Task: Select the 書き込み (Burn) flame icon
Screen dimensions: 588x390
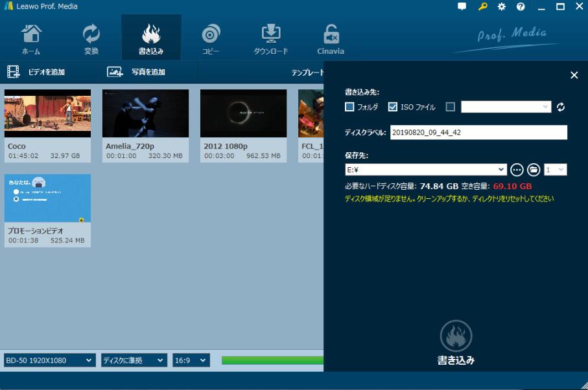Action: coord(150,38)
